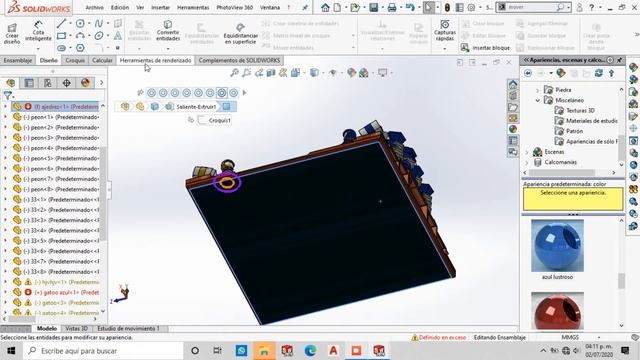Viewport: 640px width, 360px height.
Task: Select Cota inteligente tool
Action: [38, 31]
